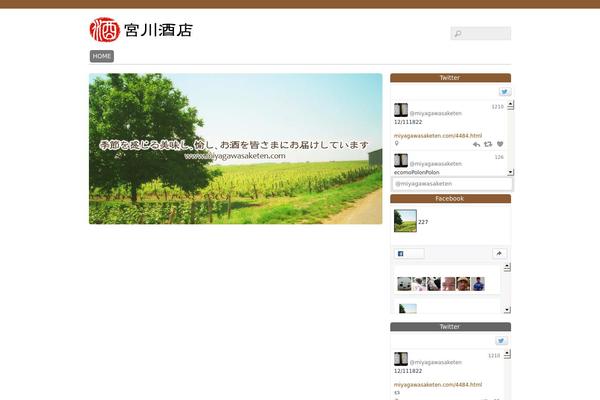
Task: Open third Facebook fan profile photo
Action: (434, 284)
